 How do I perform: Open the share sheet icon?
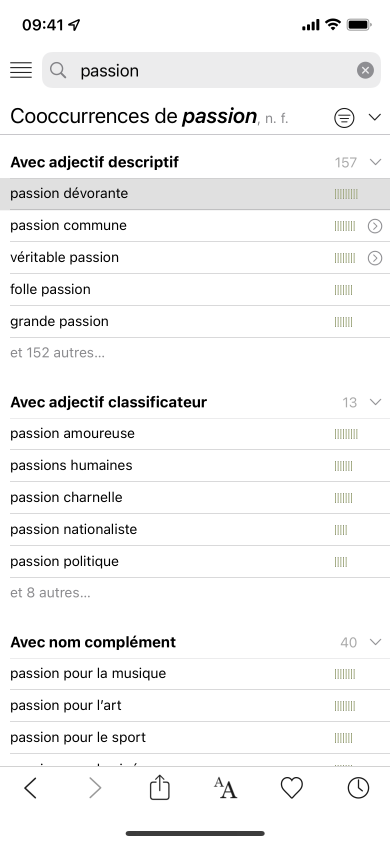click(x=160, y=788)
